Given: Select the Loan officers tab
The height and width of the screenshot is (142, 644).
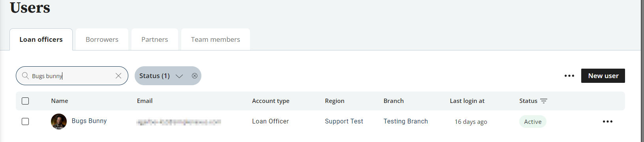Looking at the screenshot, I should pos(41,39).
